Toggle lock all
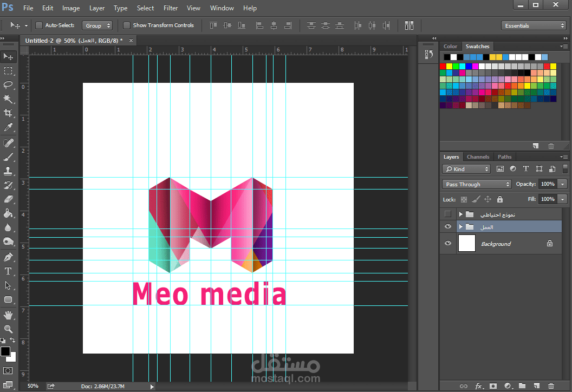This screenshot has width=572, height=392. click(x=500, y=199)
